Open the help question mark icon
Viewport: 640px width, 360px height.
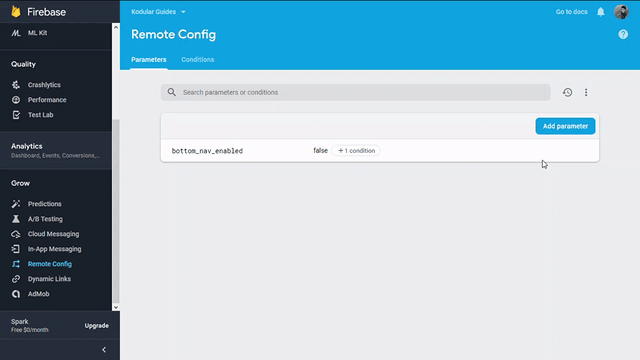623,34
